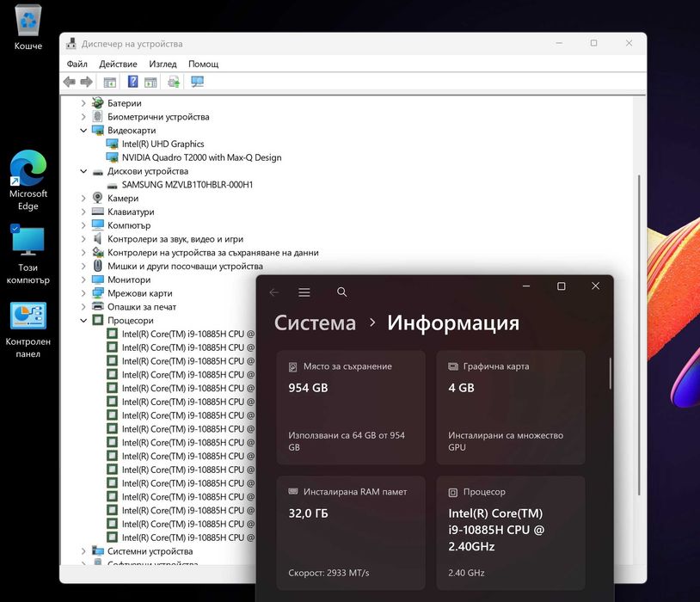Expand the Монитори node
This screenshot has height=602, width=700.
(x=83, y=279)
